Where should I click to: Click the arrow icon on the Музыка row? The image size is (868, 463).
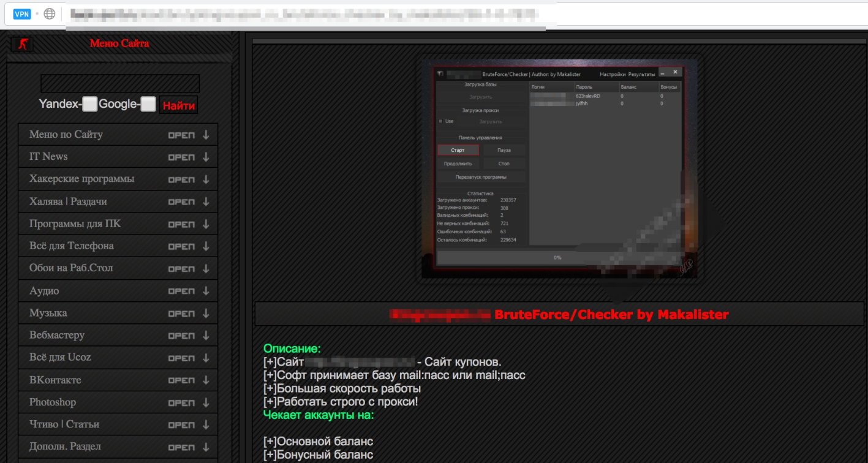tap(206, 314)
